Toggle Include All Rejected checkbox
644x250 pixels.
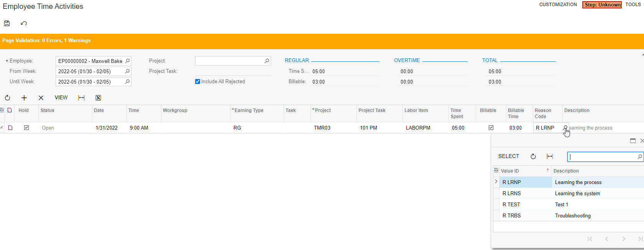(197, 82)
